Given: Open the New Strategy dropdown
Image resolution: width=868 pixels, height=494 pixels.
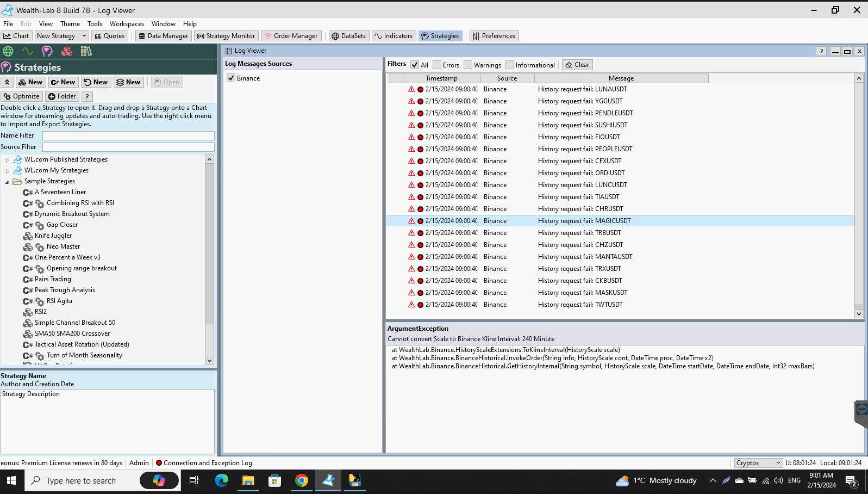Looking at the screenshot, I should coord(61,36).
